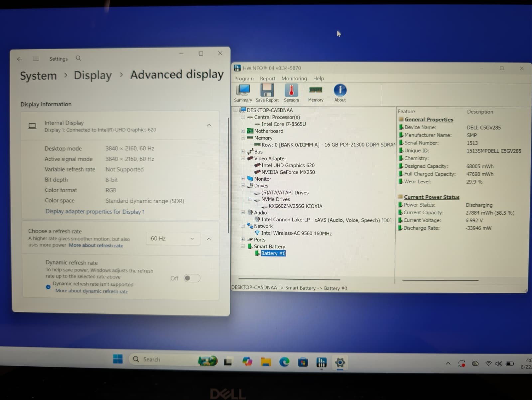
Task: Collapse the Choose a refresh rate section
Action: click(x=209, y=239)
